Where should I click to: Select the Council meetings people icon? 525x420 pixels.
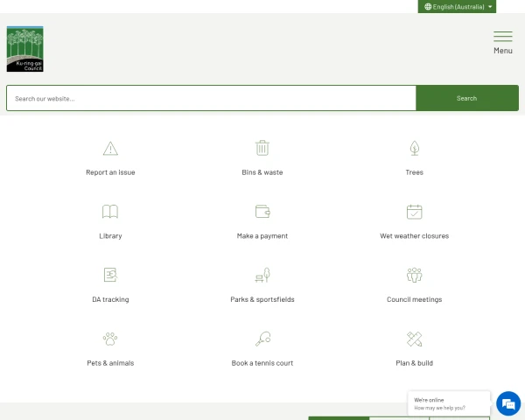pyautogui.click(x=415, y=275)
